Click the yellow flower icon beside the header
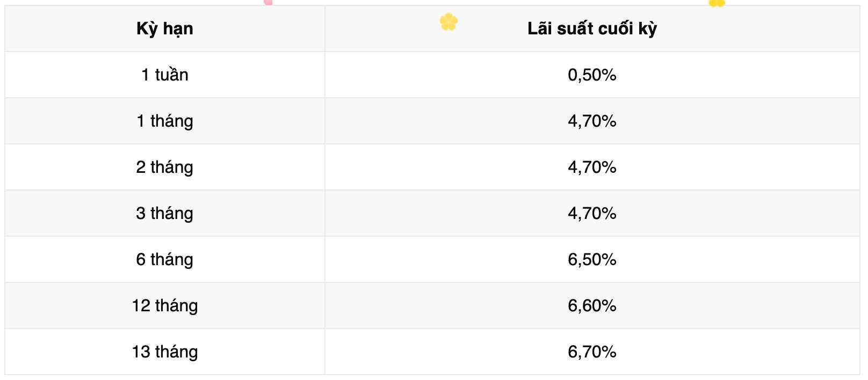 (449, 22)
